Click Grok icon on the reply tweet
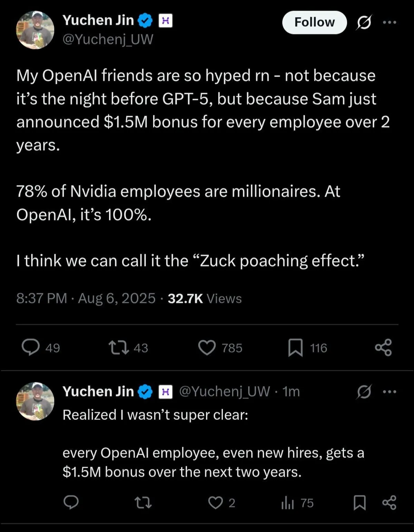The image size is (414, 532). pyautogui.click(x=364, y=392)
